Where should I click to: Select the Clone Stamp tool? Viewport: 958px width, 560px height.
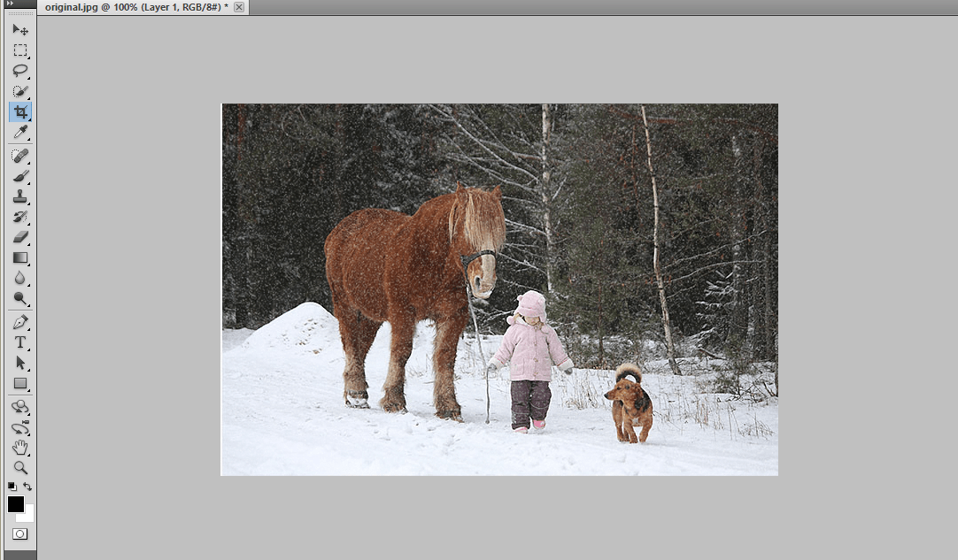20,196
